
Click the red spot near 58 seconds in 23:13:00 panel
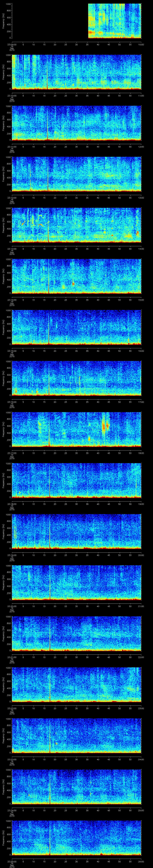click(137, 233)
